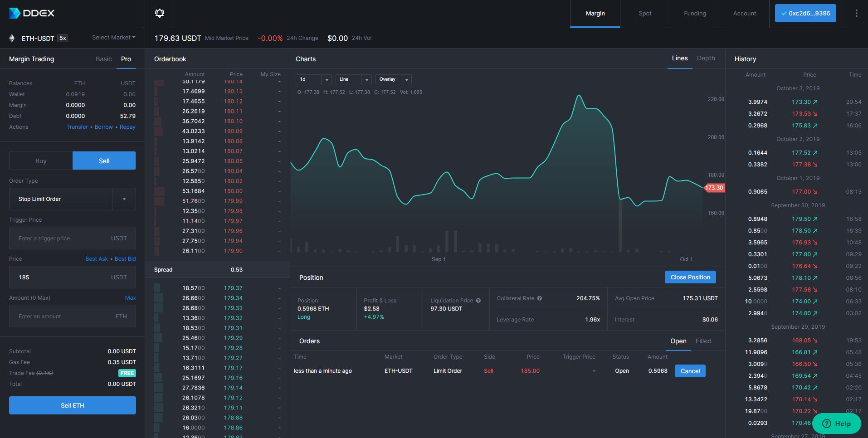Switch margin trading to Basic mode
Viewport: 868px width, 438px height.
[x=103, y=59]
